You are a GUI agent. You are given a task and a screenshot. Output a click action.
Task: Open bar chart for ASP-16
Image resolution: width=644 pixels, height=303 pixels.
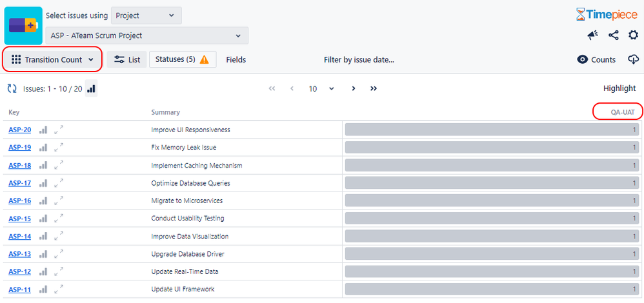(x=43, y=200)
